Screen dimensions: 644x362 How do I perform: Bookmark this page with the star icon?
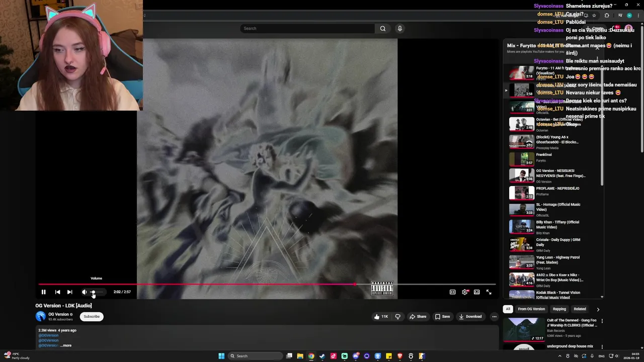point(594,16)
